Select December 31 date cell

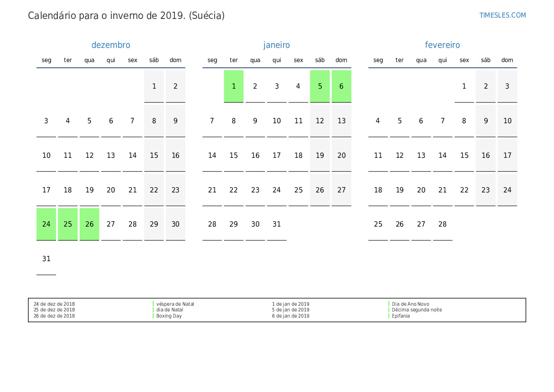tap(46, 259)
